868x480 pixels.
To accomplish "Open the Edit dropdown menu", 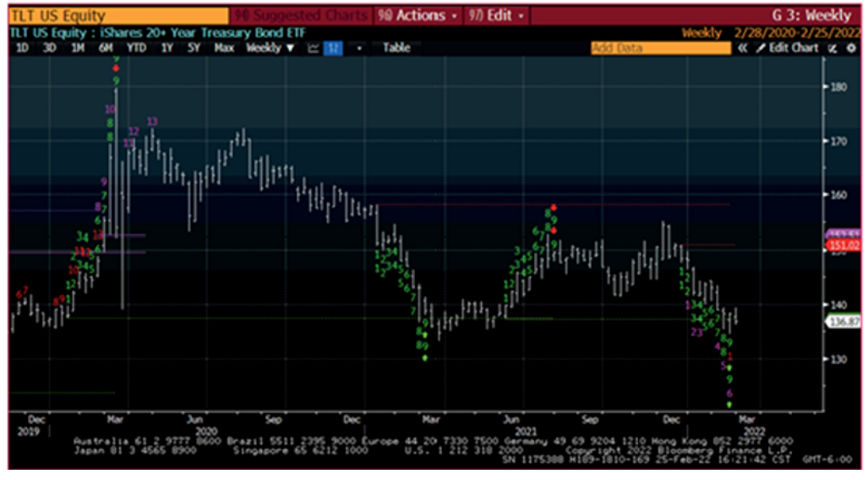I will [496, 15].
